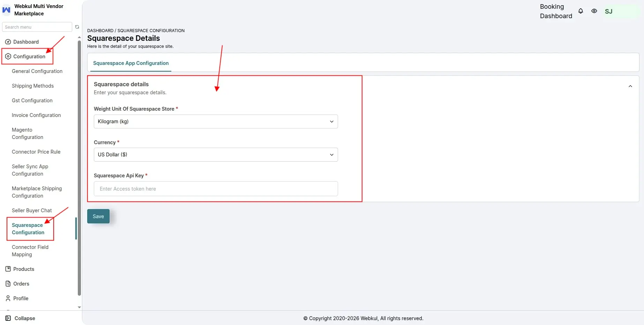The width and height of the screenshot is (644, 325).
Task: Open General Configuration
Action: coord(37,71)
